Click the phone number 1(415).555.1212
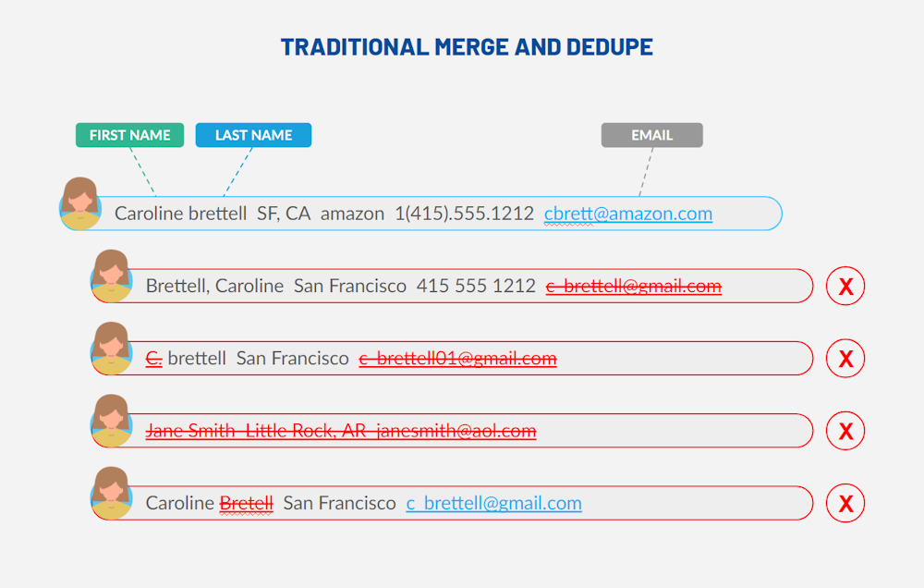924x588 pixels. (464, 214)
